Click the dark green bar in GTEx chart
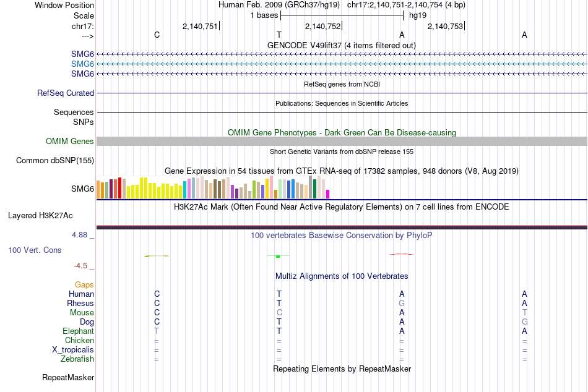Screen dimensions: 588x392 pyautogui.click(x=314, y=189)
